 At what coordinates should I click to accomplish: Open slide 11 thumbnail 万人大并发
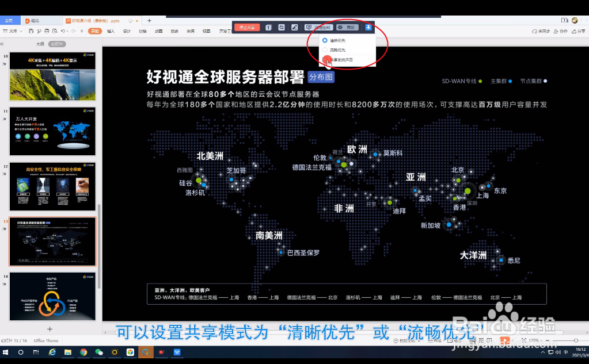point(52,131)
